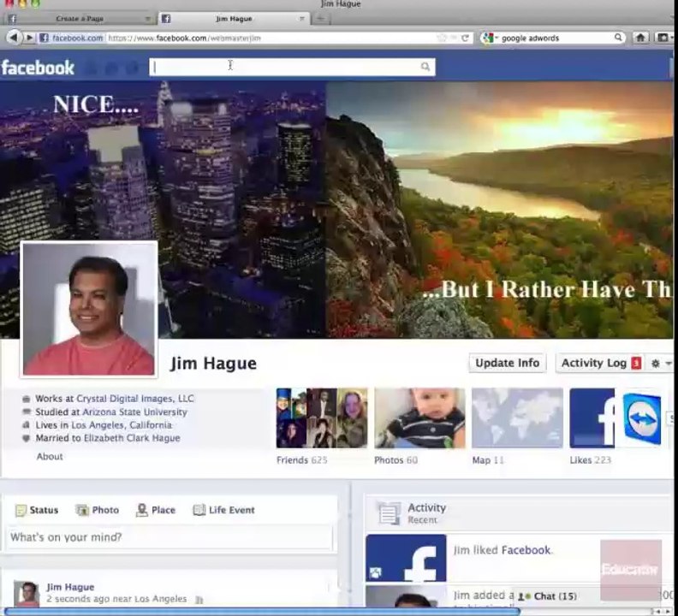678x616 pixels.
Task: Reload the page with the refresh icon
Action: (465, 38)
